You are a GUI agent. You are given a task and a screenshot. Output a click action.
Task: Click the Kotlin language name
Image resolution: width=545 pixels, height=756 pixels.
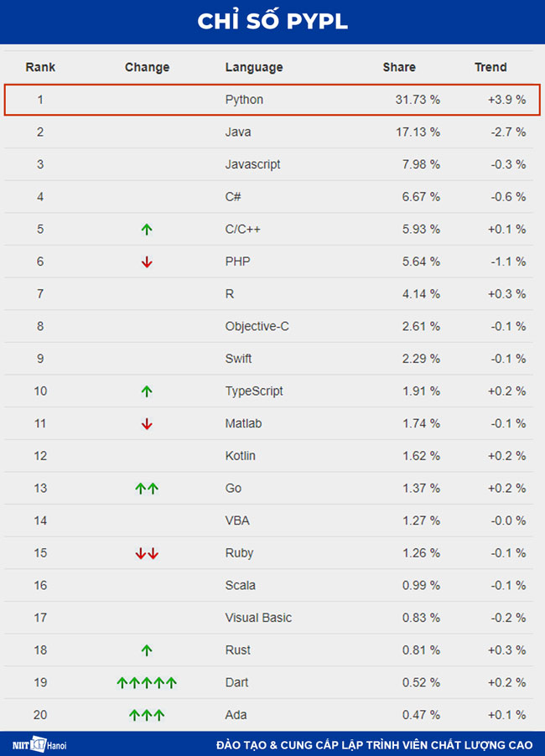(241, 456)
